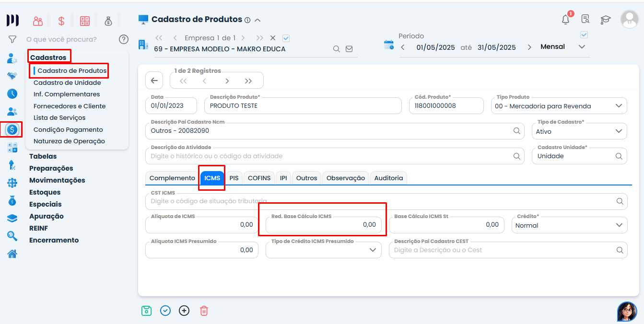Open the document search icon in header

(x=585, y=19)
